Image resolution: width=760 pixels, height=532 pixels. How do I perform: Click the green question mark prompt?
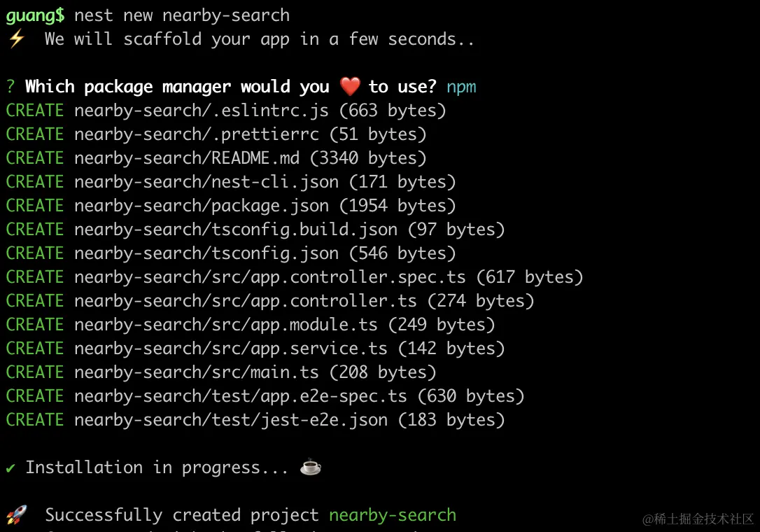point(10,87)
